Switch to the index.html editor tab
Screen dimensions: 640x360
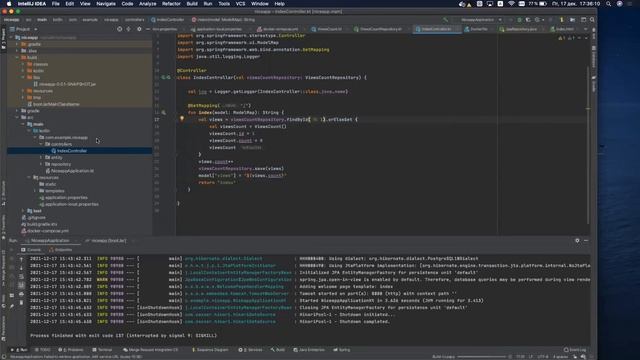565,29
